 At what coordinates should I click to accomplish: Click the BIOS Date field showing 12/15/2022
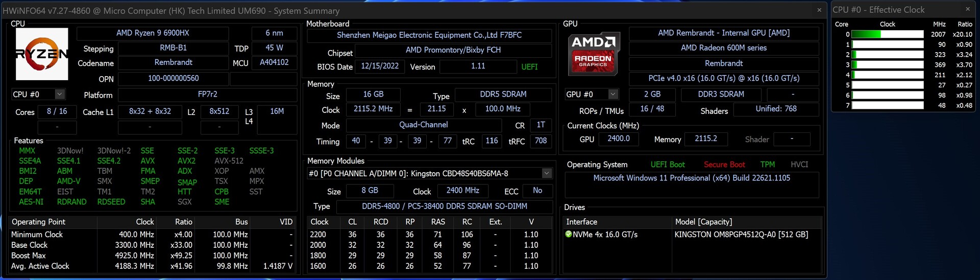(380, 66)
